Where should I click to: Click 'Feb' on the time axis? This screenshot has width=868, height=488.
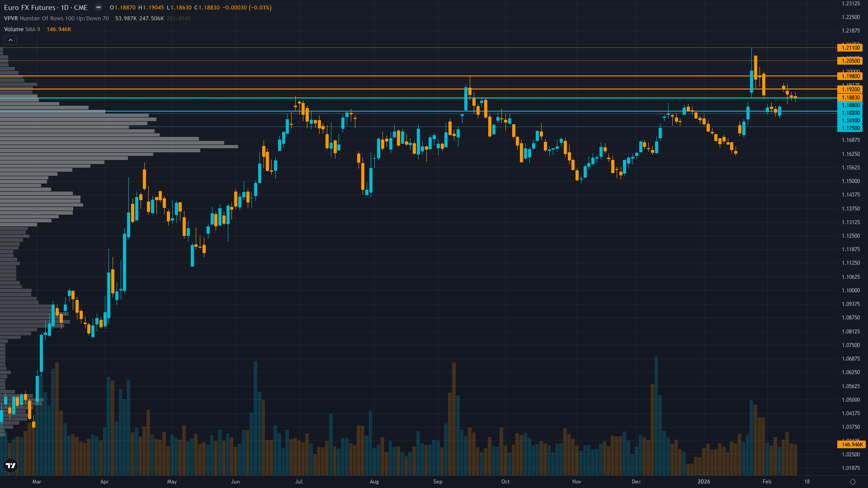pyautogui.click(x=767, y=482)
